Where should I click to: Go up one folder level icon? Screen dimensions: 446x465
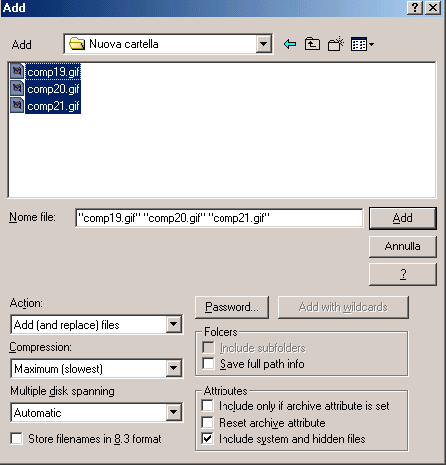click(x=312, y=44)
